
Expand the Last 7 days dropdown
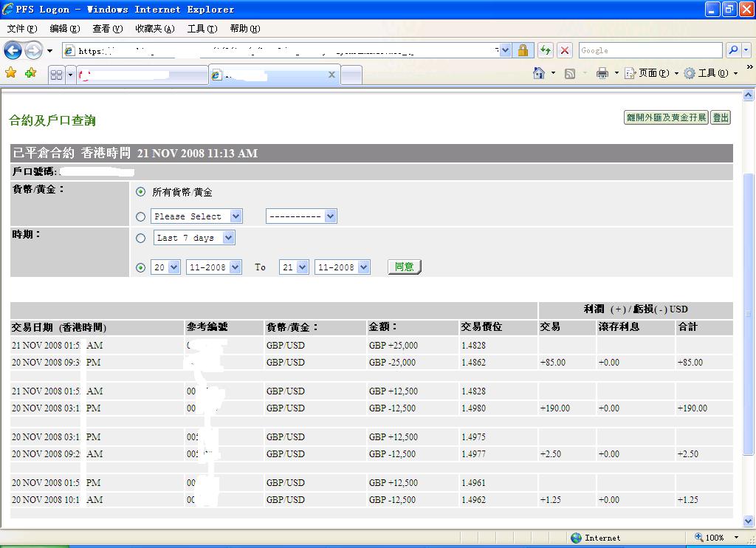point(195,238)
